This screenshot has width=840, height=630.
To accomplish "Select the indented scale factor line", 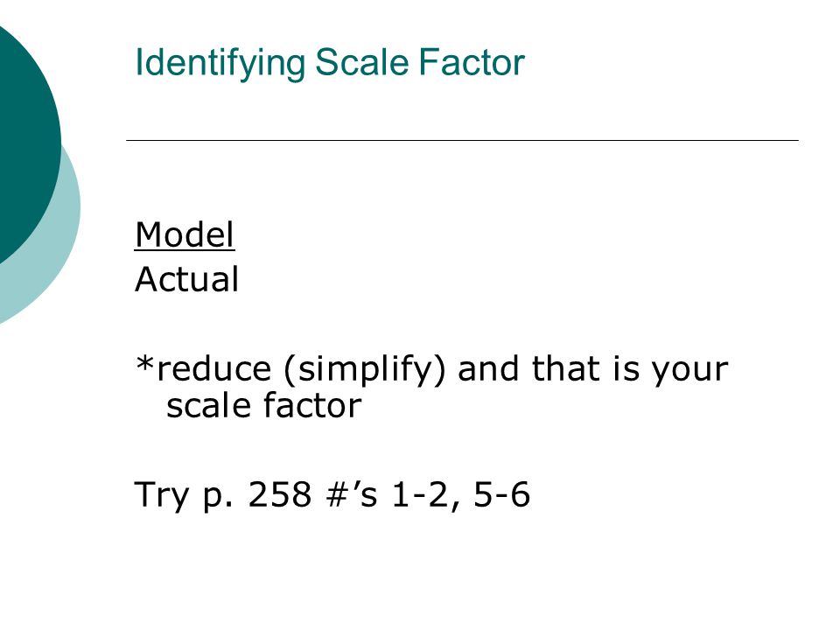I will (x=264, y=405).
